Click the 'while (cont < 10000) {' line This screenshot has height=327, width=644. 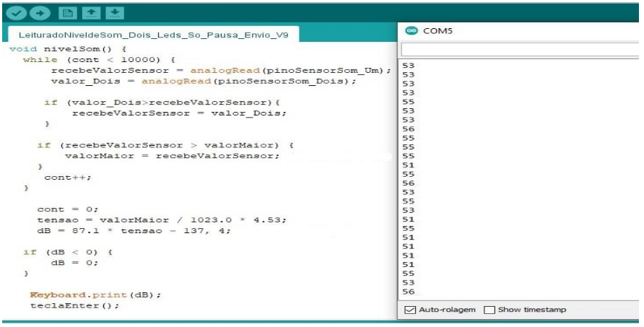99,60
